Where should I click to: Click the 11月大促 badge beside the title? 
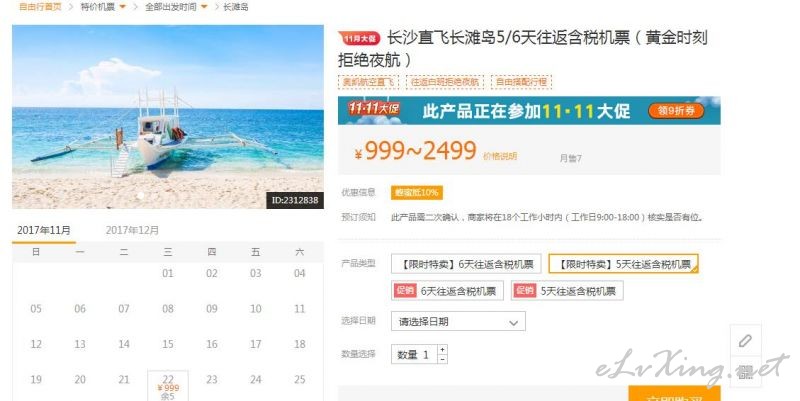click(x=359, y=38)
